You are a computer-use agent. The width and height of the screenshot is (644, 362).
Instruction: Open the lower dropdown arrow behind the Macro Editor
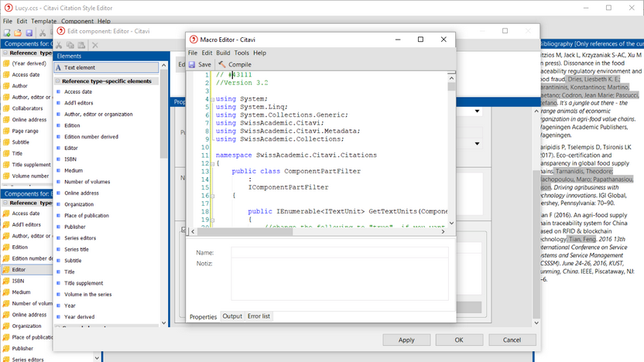pyautogui.click(x=477, y=144)
